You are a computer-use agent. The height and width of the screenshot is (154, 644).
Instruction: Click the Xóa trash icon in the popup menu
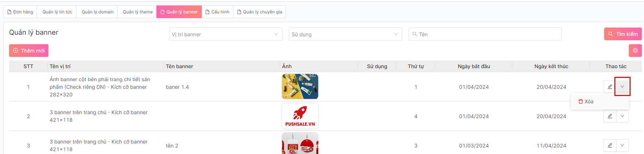pos(581,101)
